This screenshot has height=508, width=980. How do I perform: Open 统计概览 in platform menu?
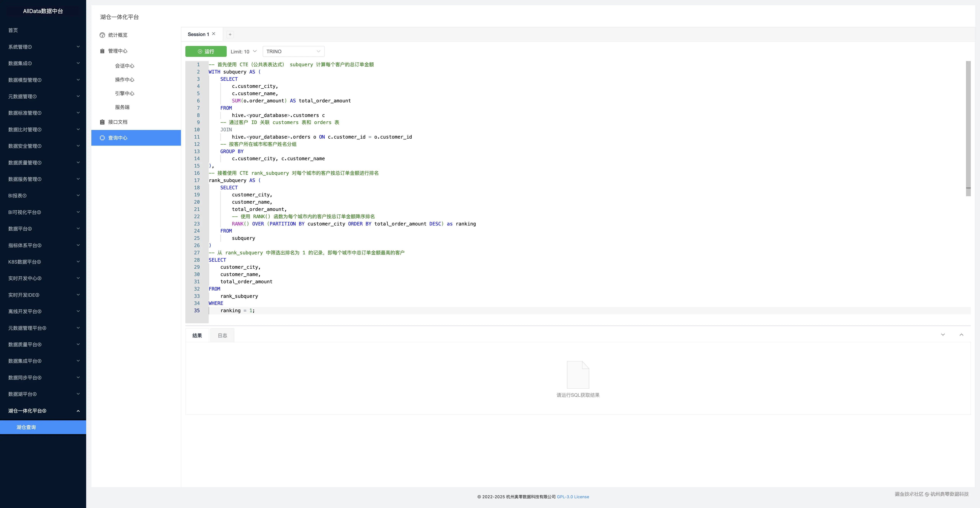[136, 35]
